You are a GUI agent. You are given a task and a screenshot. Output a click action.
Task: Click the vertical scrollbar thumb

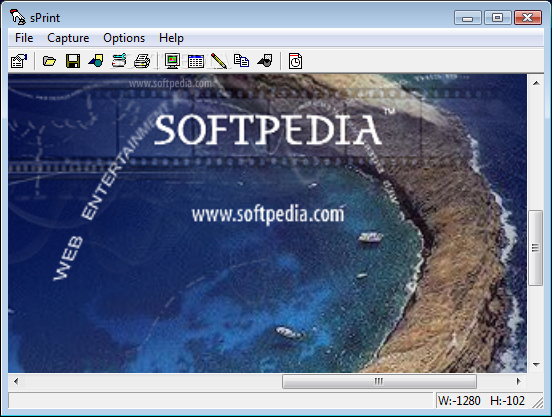(x=536, y=248)
